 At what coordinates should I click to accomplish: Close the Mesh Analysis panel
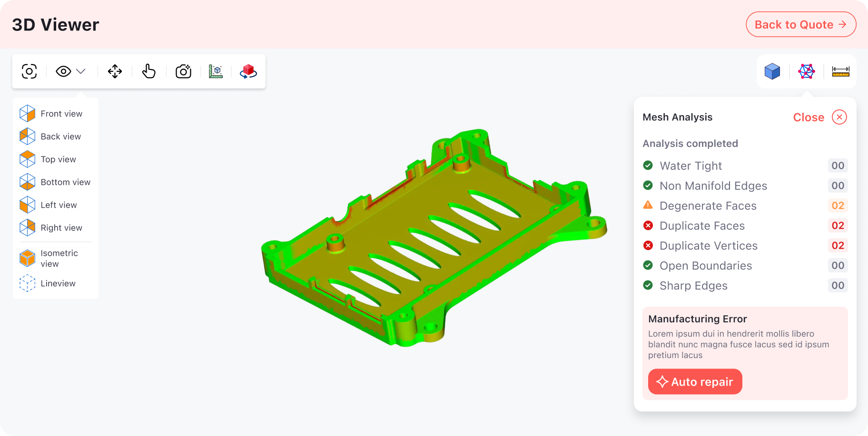click(819, 117)
